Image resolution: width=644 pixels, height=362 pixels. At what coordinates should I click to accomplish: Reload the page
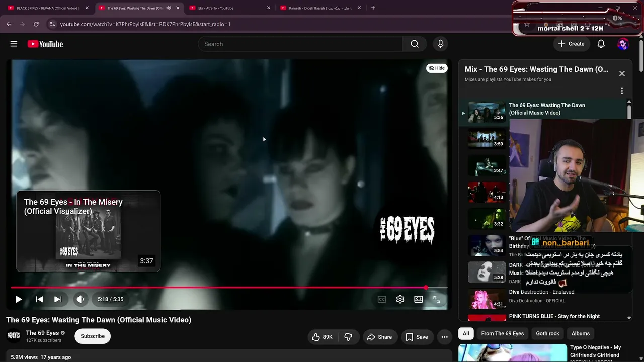(x=36, y=24)
